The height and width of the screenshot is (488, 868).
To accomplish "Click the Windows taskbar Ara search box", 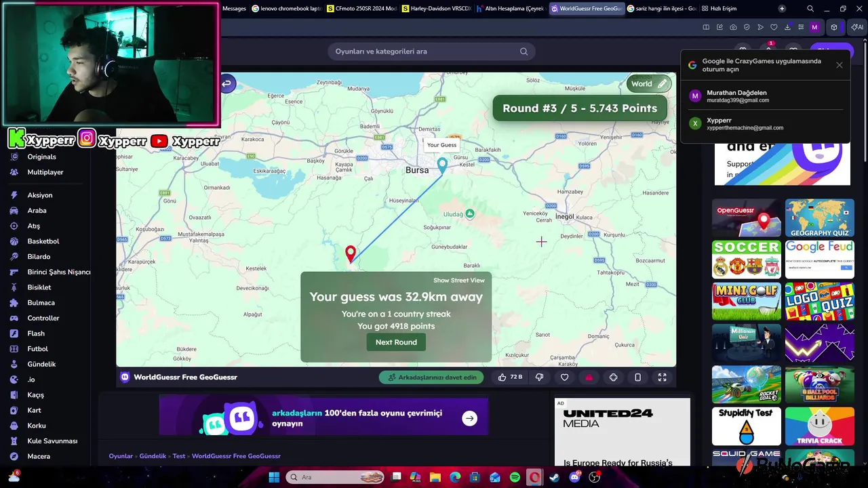I will (335, 477).
